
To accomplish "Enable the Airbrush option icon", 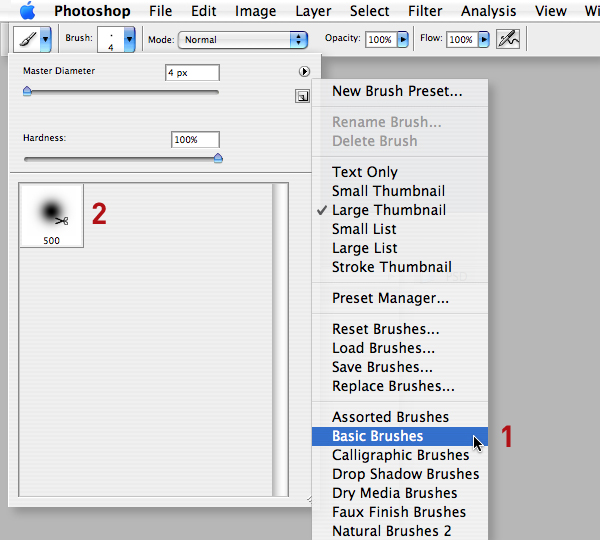I will click(508, 39).
